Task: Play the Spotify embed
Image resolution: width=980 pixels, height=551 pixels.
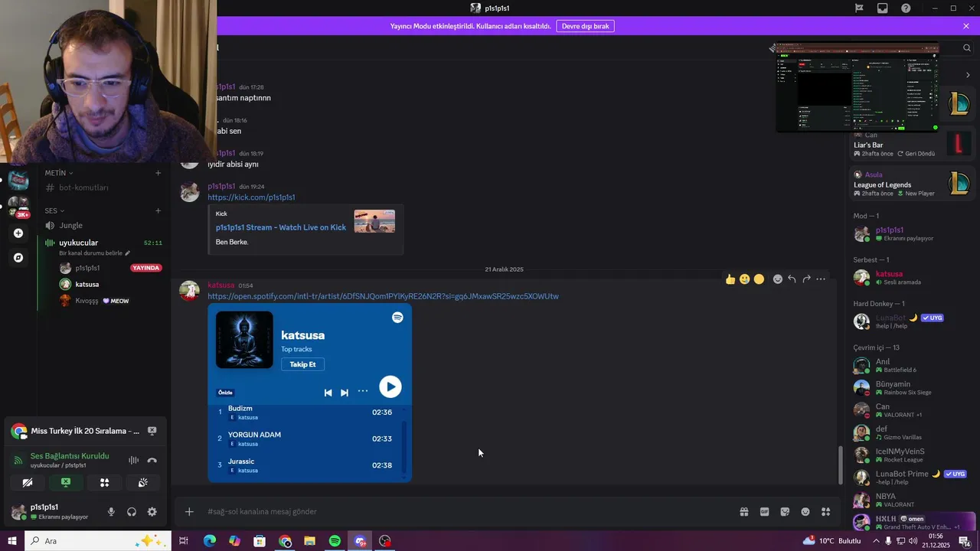Action: coord(390,387)
